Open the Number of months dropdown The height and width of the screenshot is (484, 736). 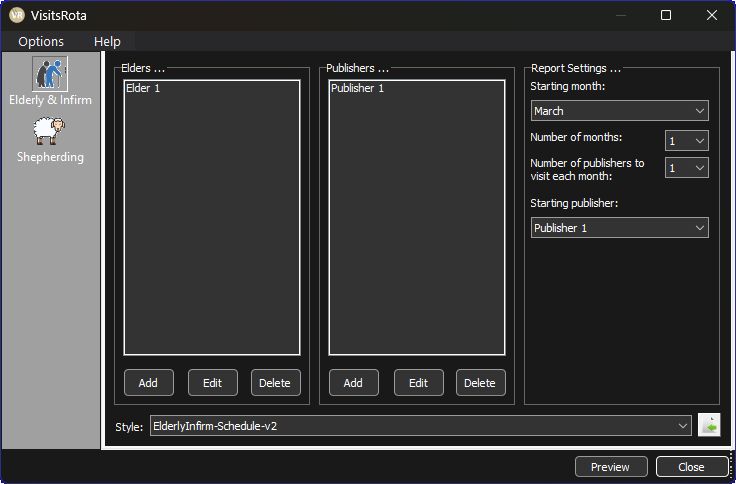point(687,141)
